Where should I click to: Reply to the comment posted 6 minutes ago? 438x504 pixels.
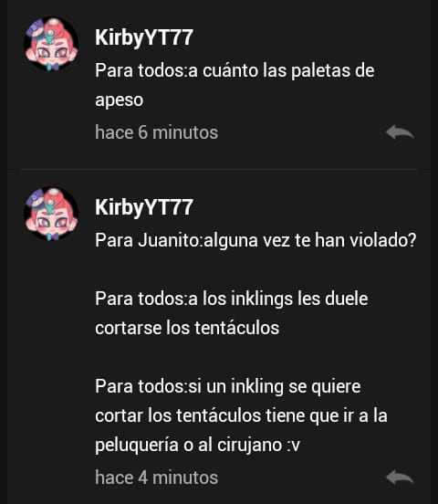400,132
